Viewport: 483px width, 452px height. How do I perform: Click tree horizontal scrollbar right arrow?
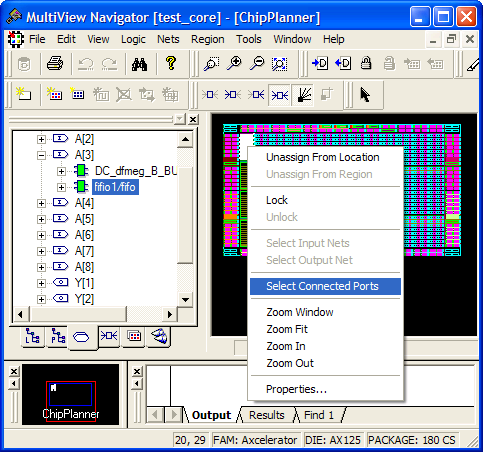pos(170,314)
